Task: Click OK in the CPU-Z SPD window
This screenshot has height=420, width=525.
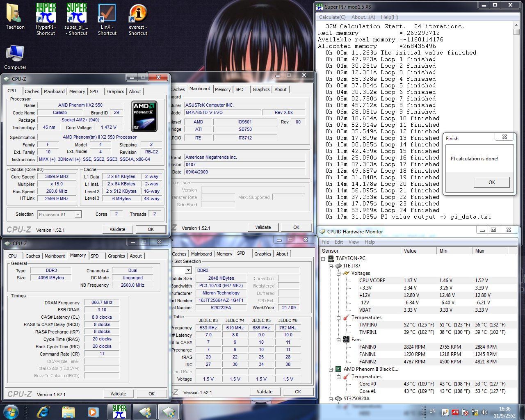Action: 298,392
